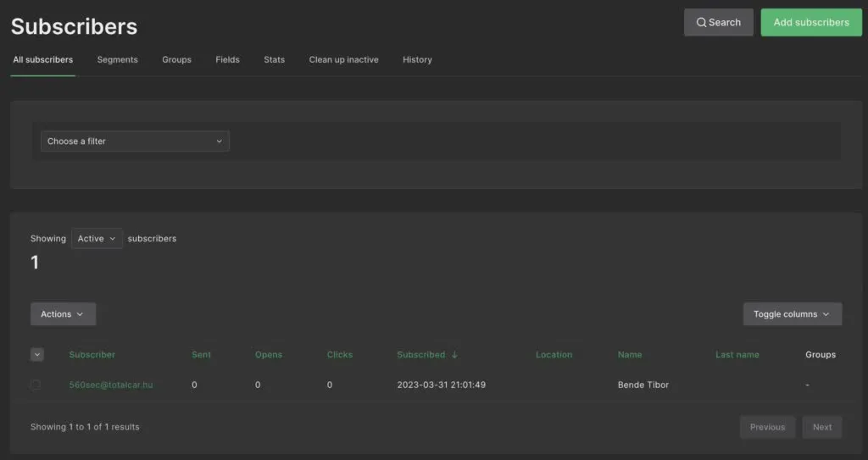Expand the Active status dropdown
Image resolution: width=868 pixels, height=460 pixels.
(97, 239)
